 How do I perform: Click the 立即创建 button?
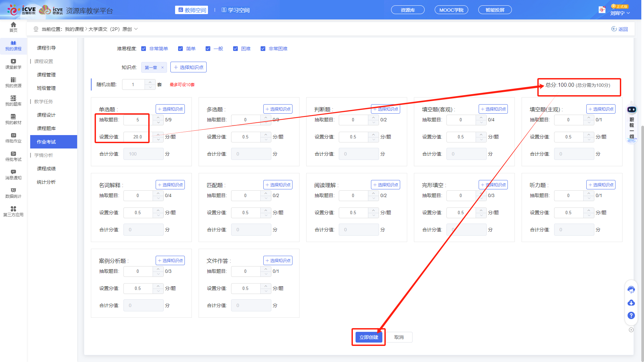tap(369, 337)
